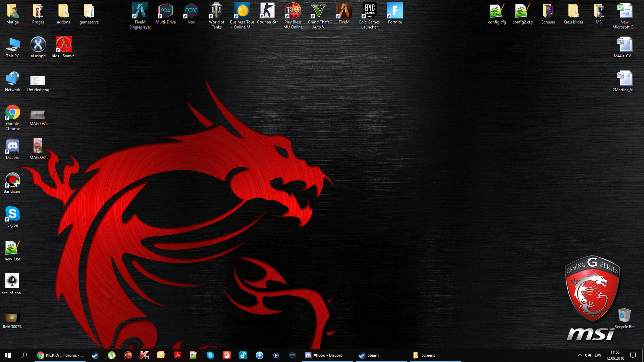Launch Grand Theft Auto V
The width and height of the screenshot is (644, 362).
pos(319,16)
